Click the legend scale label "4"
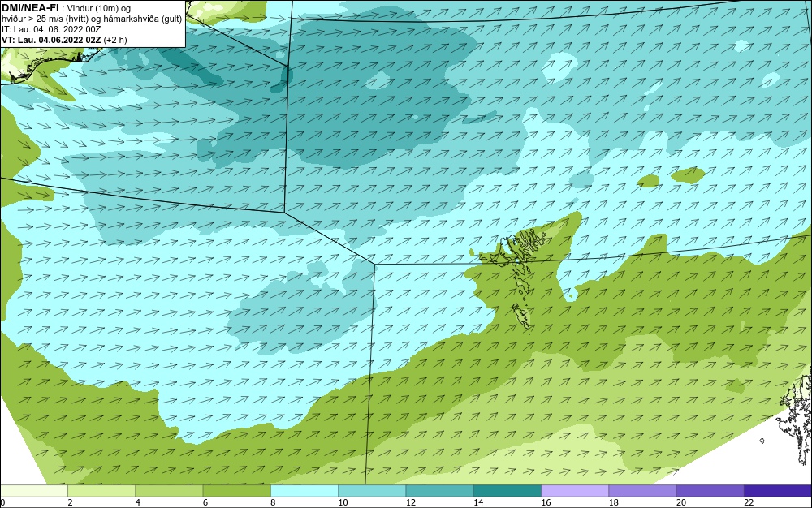Viewport: 812px width, 508px height. [138, 502]
